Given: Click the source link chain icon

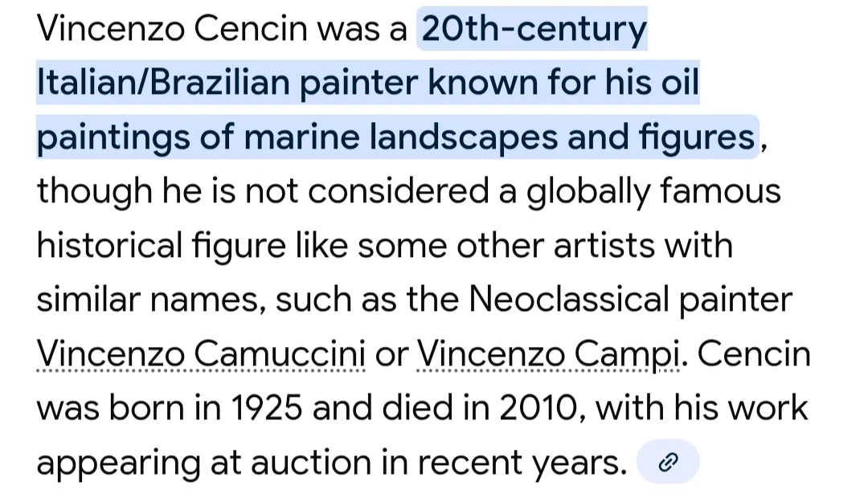Looking at the screenshot, I should [668, 462].
